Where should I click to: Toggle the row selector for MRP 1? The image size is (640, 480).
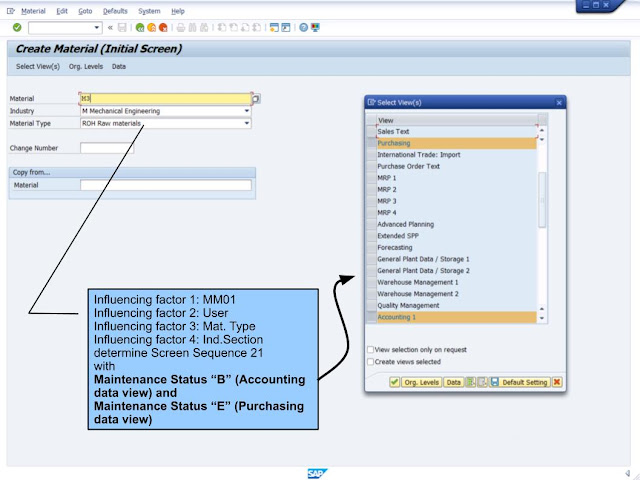[371, 178]
